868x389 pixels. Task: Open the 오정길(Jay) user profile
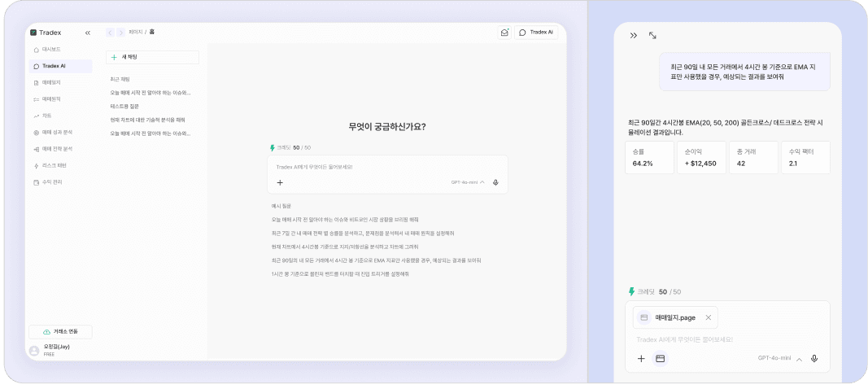[50, 350]
